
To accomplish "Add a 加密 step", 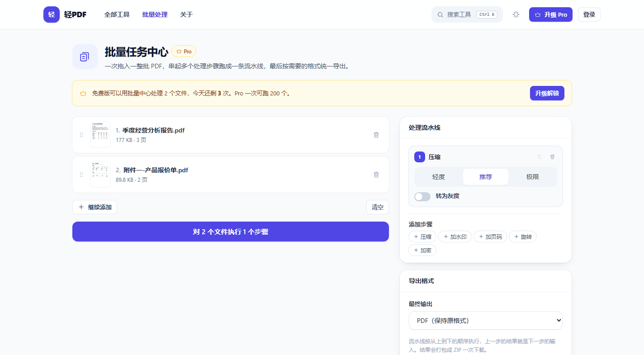I will 422,250.
